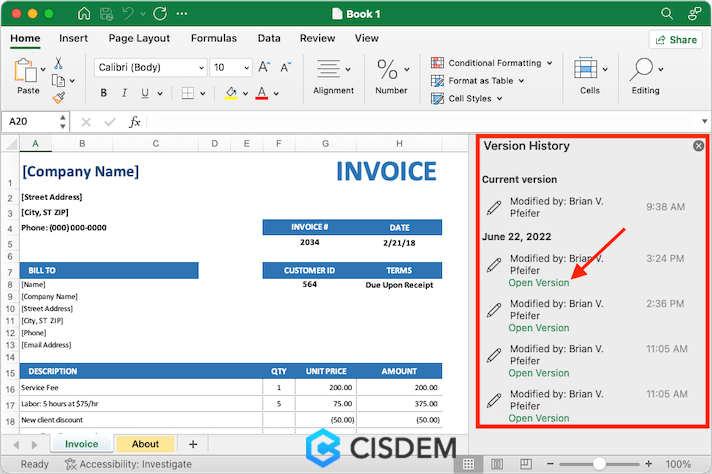This screenshot has width=712, height=474.
Task: Click the Share button
Action: (x=675, y=39)
